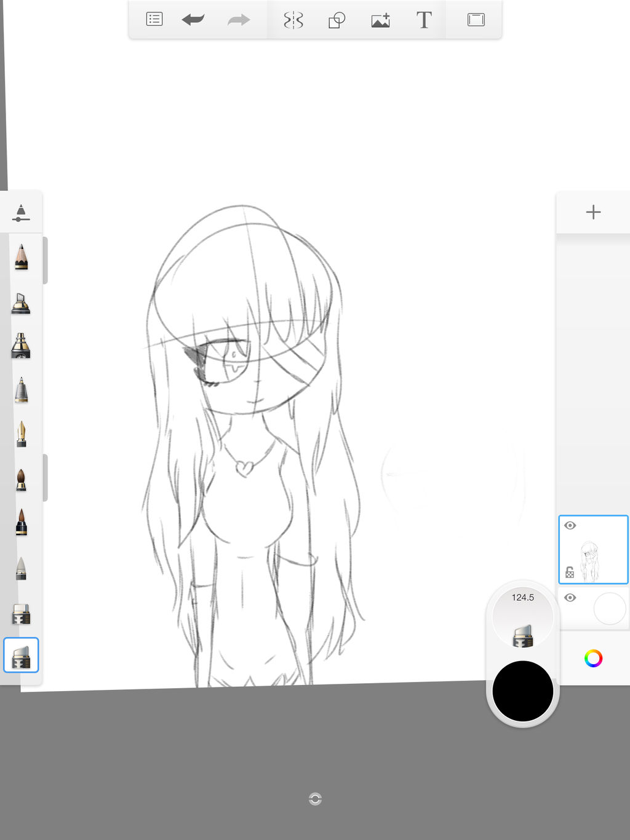Toggle full screen view icon
The image size is (630, 840).
476,20
